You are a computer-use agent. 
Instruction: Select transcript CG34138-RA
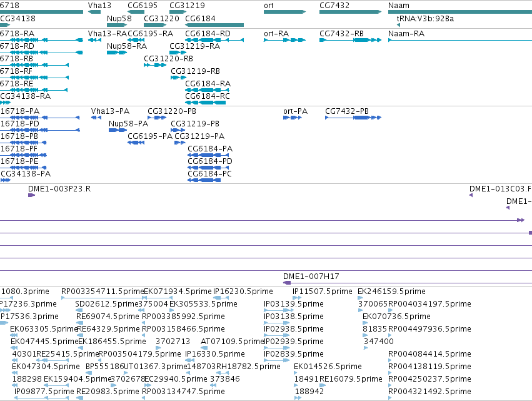pos(5,103)
